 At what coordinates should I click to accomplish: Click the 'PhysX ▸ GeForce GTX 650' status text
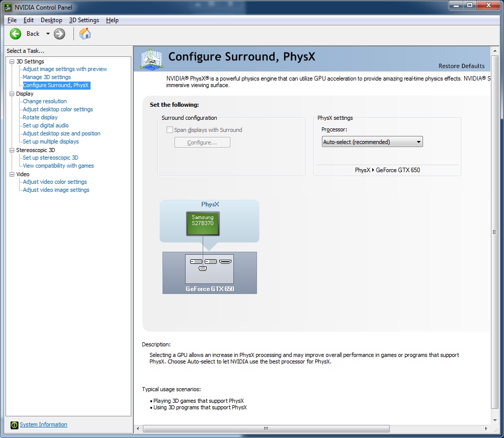point(387,170)
